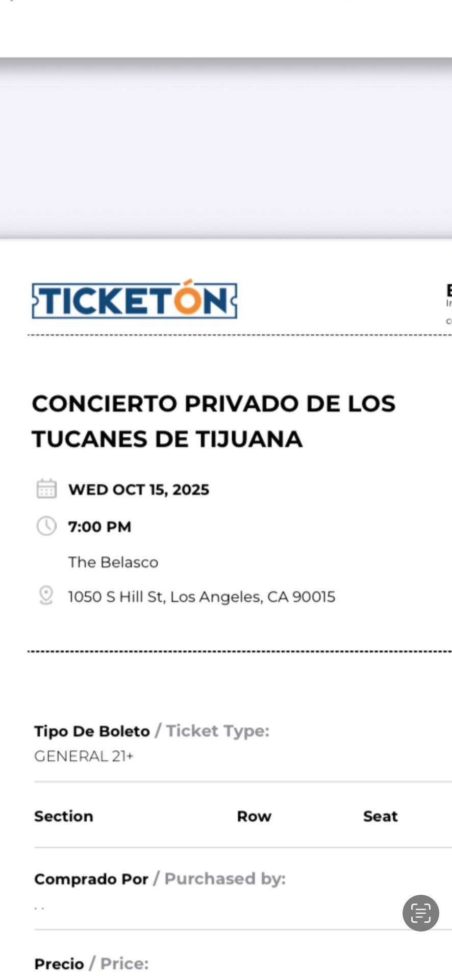Open the 1050 S Hill St address

click(x=202, y=597)
